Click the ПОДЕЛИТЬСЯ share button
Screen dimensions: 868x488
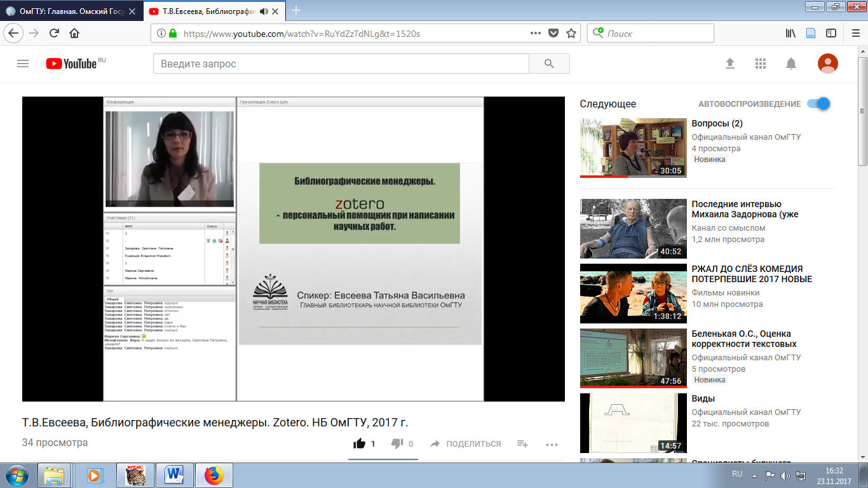(x=466, y=444)
